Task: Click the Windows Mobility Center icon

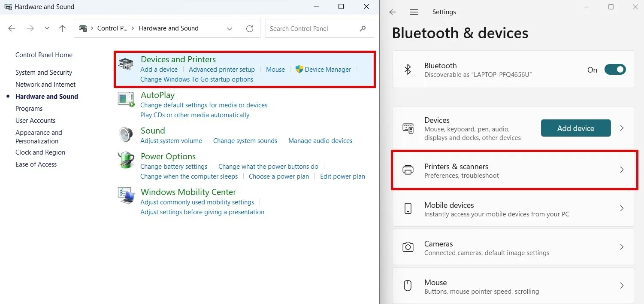Action: [126, 196]
